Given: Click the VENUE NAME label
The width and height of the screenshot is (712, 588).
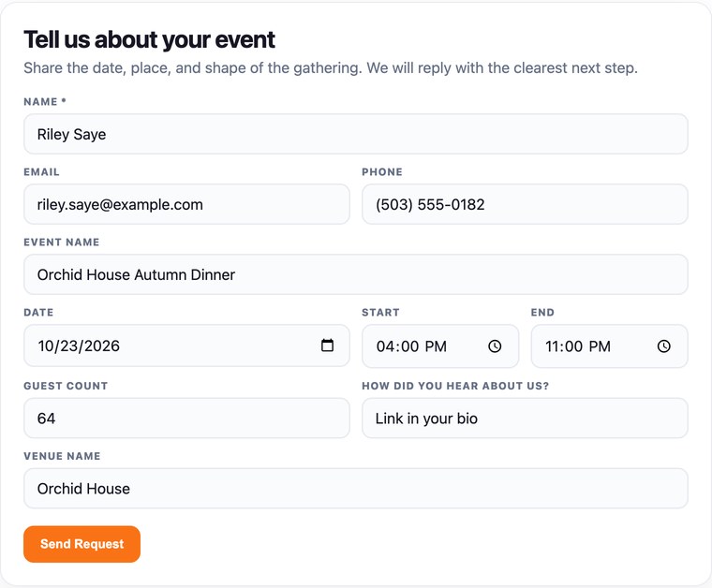Looking at the screenshot, I should (x=62, y=456).
